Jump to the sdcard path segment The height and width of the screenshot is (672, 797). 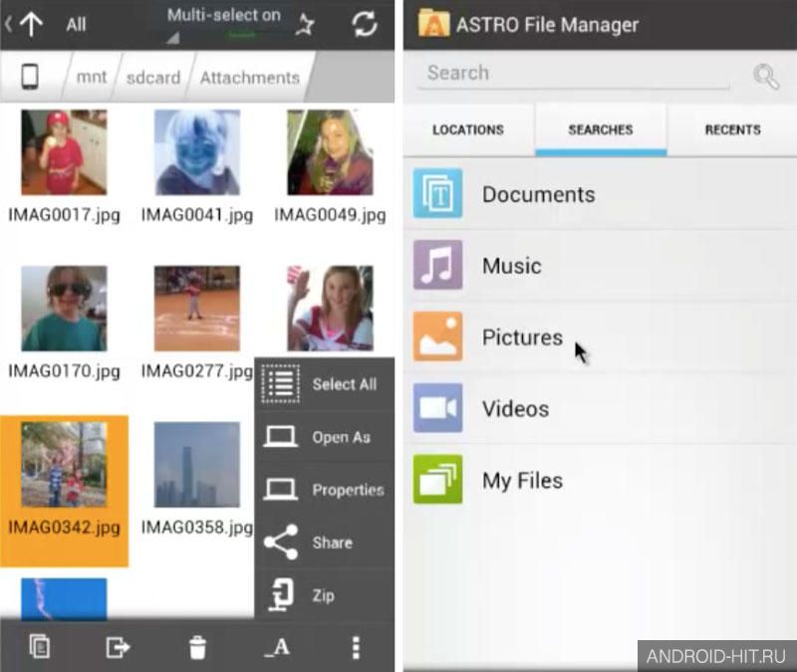(x=153, y=78)
